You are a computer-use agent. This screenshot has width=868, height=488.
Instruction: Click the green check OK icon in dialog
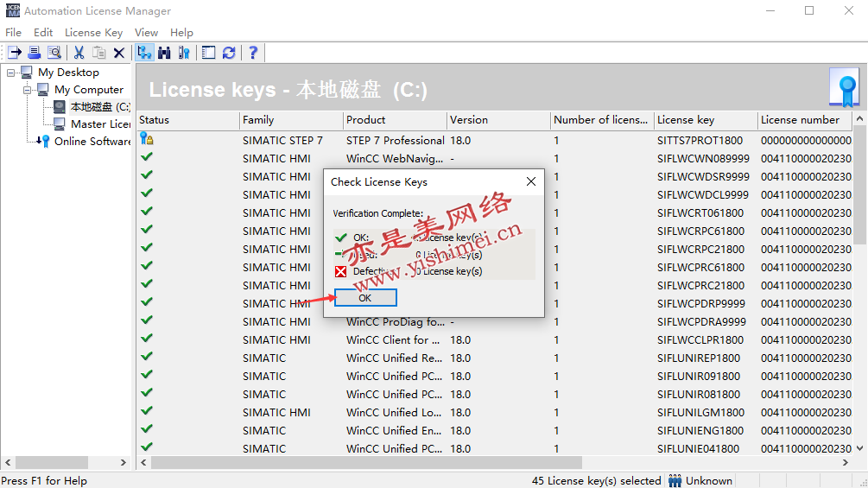(x=341, y=238)
